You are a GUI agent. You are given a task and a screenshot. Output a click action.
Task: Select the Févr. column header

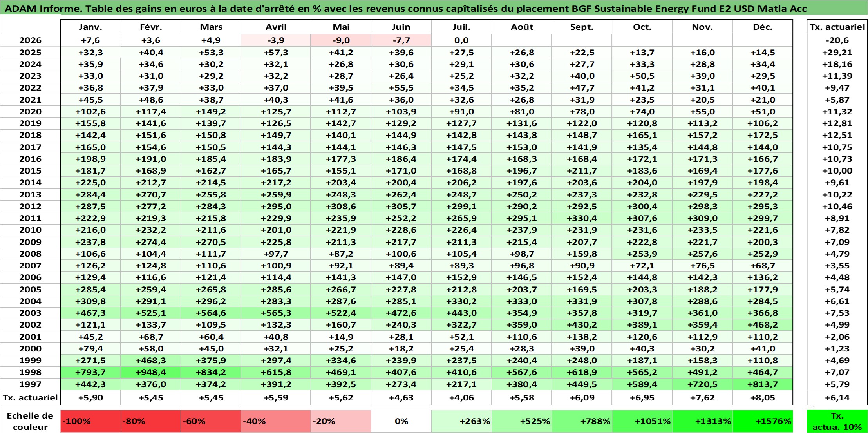pyautogui.click(x=151, y=27)
